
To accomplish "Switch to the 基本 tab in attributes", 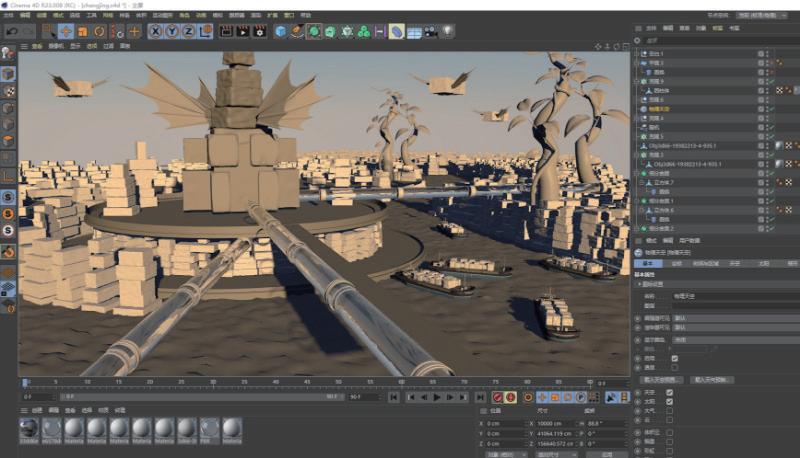I will click(649, 263).
